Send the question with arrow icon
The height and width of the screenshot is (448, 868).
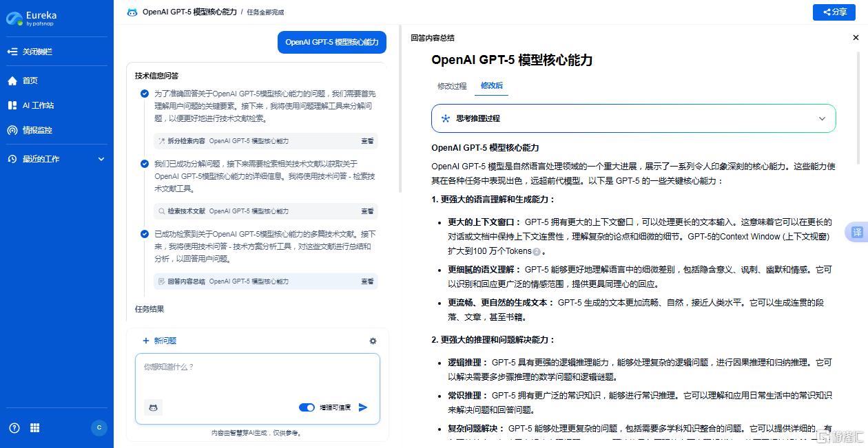(x=363, y=407)
